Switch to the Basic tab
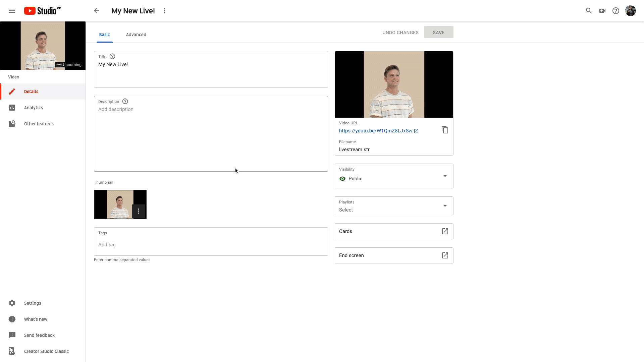 [x=104, y=35]
